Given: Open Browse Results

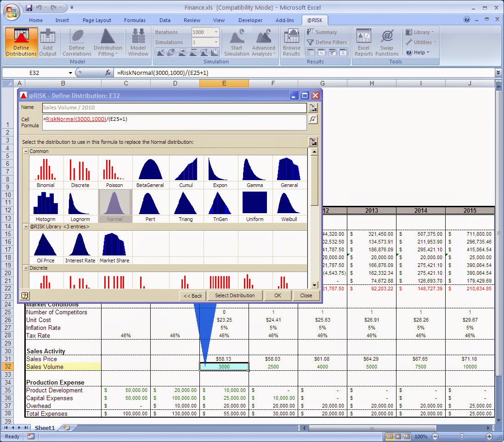Looking at the screenshot, I should click(291, 42).
